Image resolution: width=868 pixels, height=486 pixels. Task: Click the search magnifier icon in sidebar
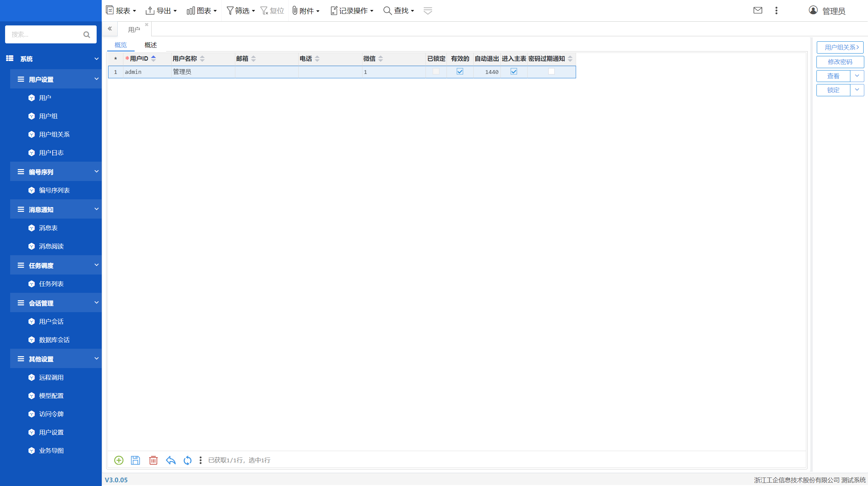pyautogui.click(x=87, y=34)
